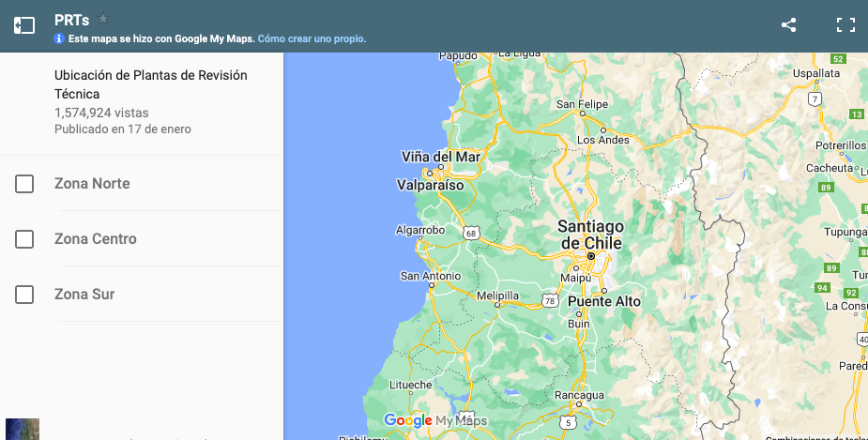The width and height of the screenshot is (868, 440).
Task: Click the PRTs map title
Action: coord(72,20)
